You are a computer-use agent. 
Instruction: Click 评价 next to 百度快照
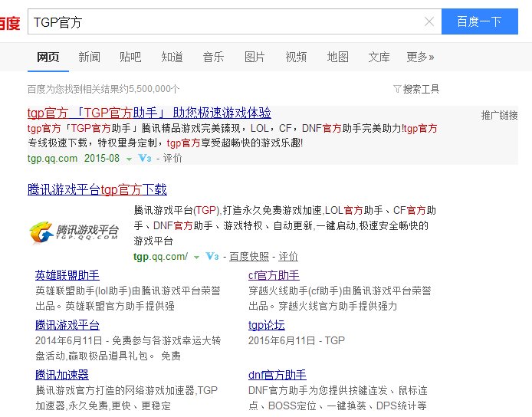click(x=288, y=257)
